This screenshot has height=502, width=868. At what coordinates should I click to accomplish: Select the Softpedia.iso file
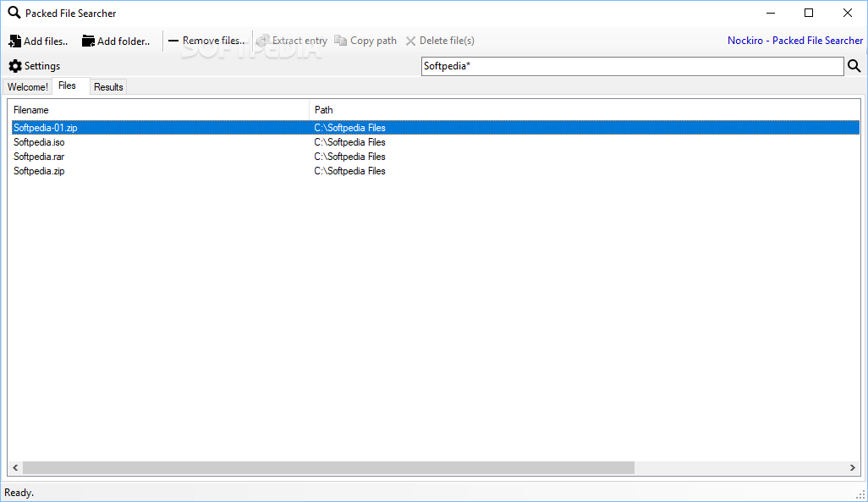(39, 142)
